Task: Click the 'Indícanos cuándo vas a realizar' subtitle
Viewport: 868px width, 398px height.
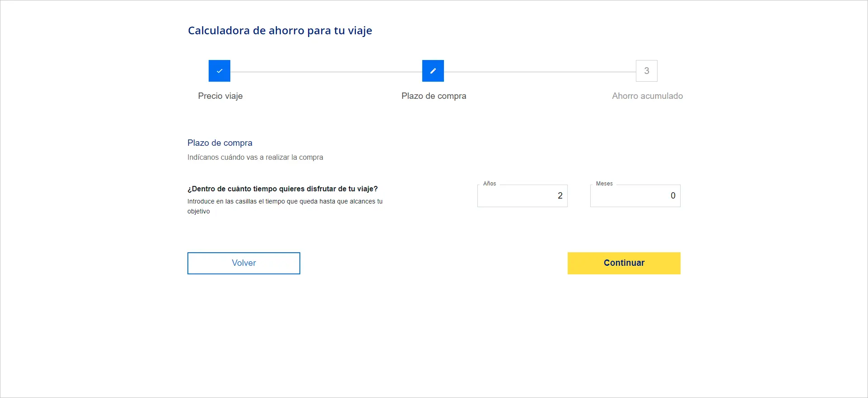Action: tap(255, 157)
